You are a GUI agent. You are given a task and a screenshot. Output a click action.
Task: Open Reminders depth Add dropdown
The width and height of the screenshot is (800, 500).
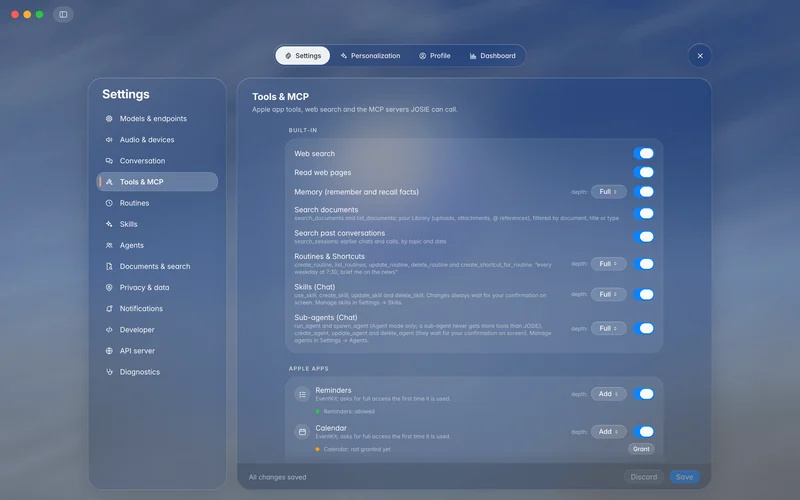coord(609,394)
